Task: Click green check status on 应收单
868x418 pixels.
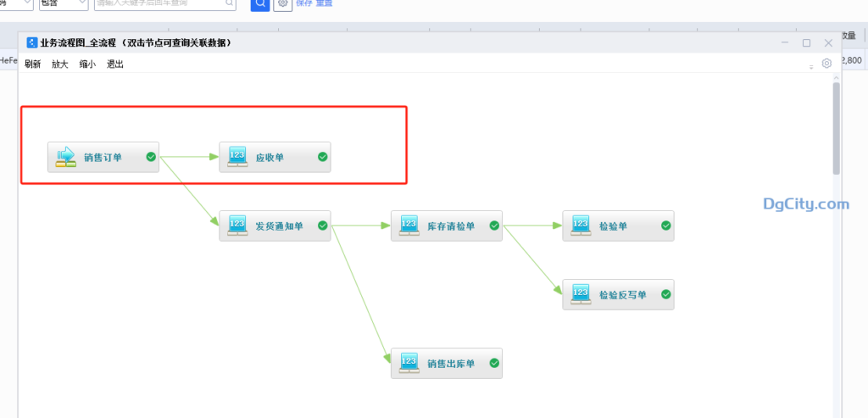Action: 322,157
